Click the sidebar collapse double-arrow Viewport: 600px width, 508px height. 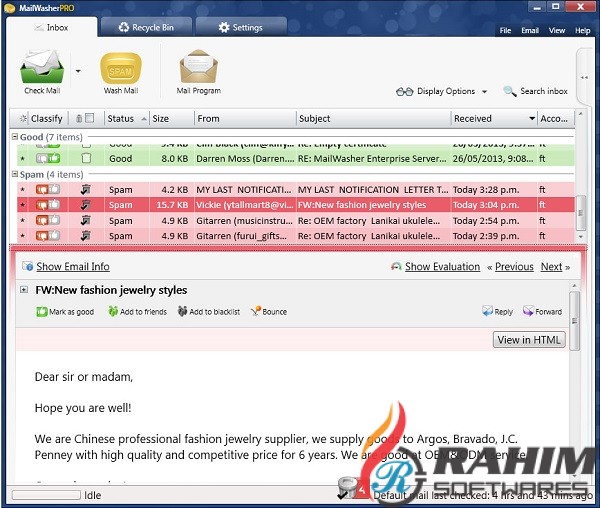[x=584, y=78]
